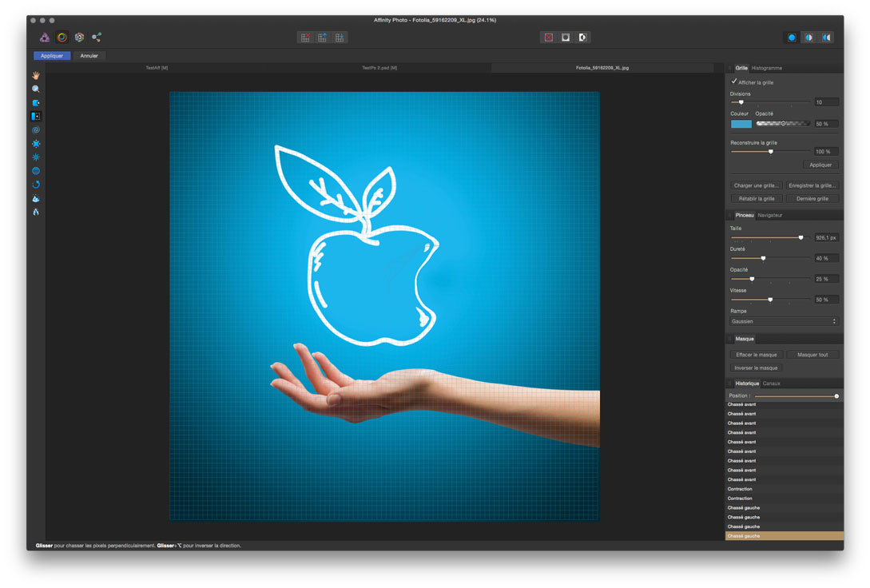Image resolution: width=870 pixels, height=588 pixels.
Task: Open the Histogramme panel tab
Action: click(x=767, y=68)
